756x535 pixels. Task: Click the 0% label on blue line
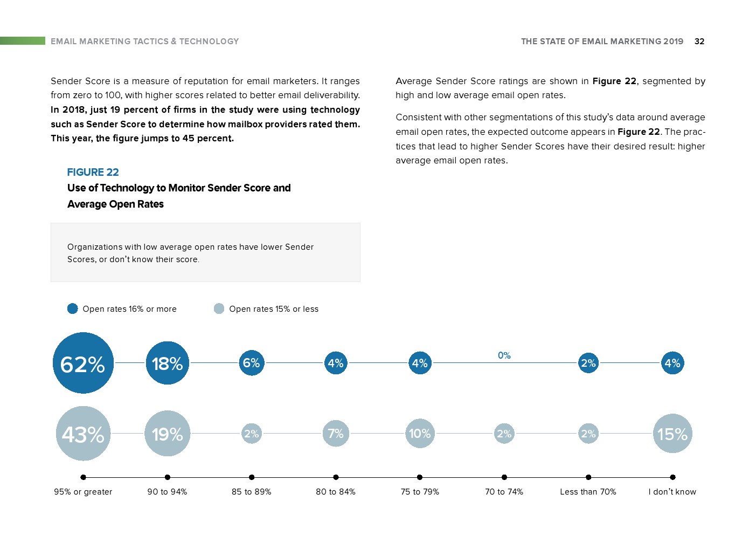504,355
